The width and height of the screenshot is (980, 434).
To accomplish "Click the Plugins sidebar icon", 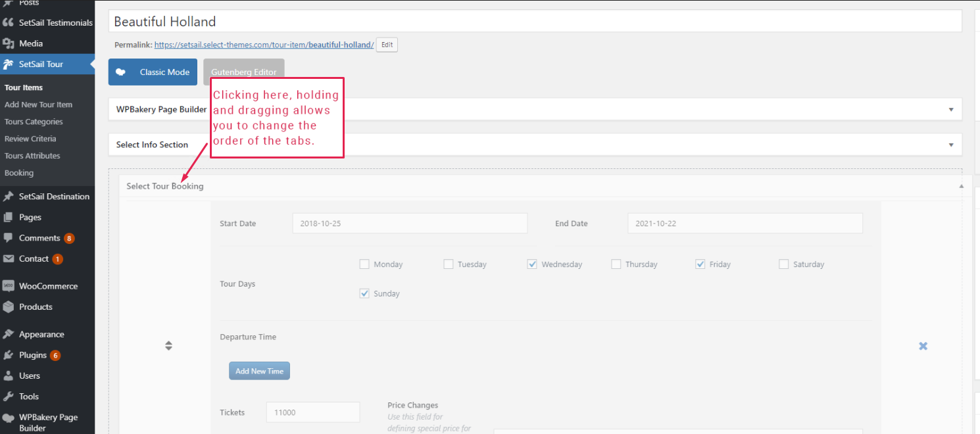I will (x=9, y=355).
